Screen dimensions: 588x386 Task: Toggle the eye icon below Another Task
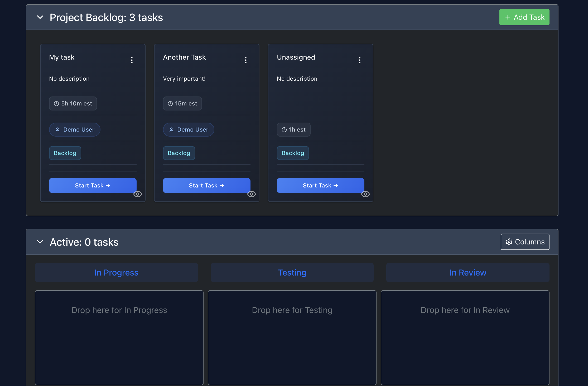(252, 194)
